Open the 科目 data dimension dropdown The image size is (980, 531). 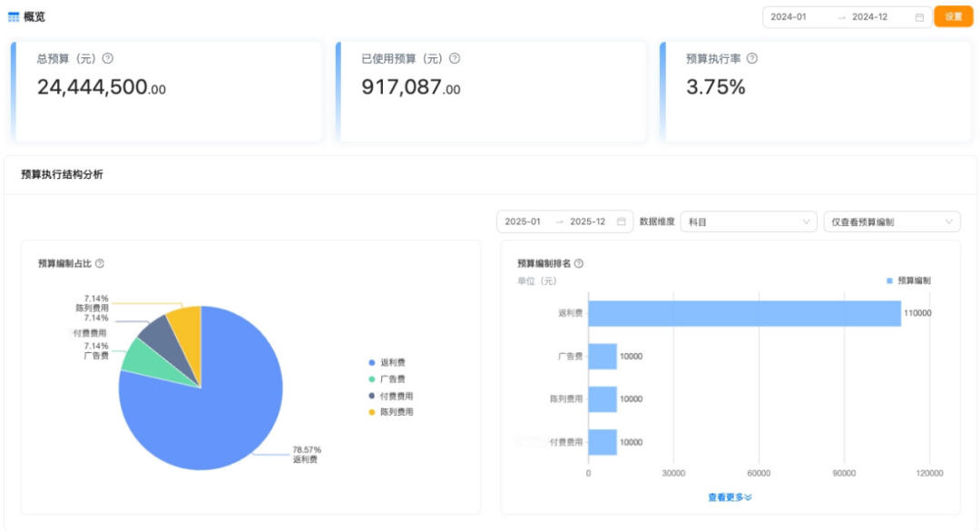[748, 221]
